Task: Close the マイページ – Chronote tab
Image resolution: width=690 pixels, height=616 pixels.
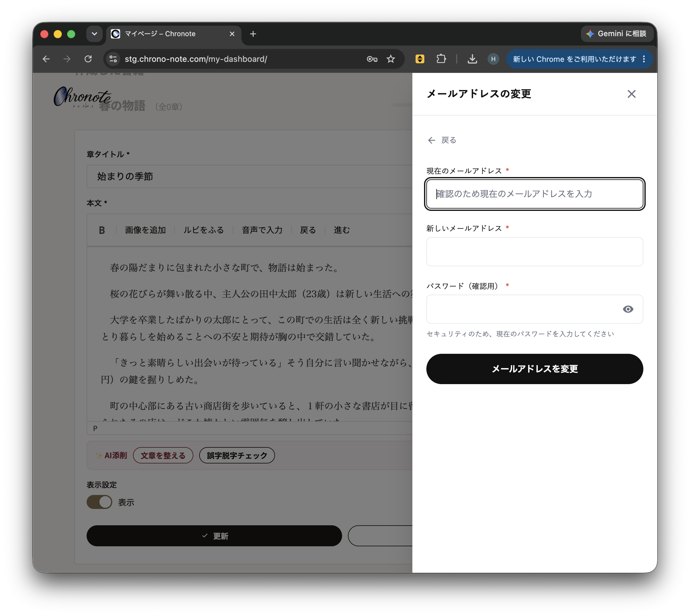Action: pyautogui.click(x=232, y=34)
